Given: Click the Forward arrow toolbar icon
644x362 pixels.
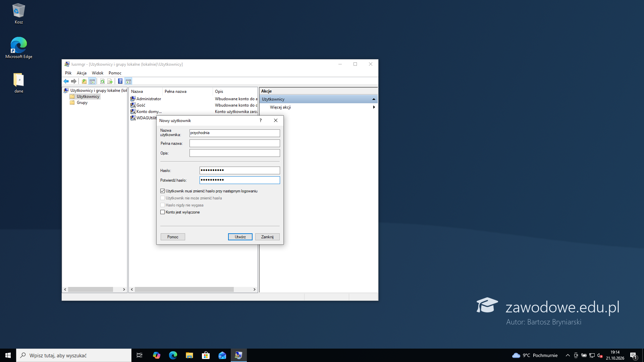Looking at the screenshot, I should click(74, 81).
